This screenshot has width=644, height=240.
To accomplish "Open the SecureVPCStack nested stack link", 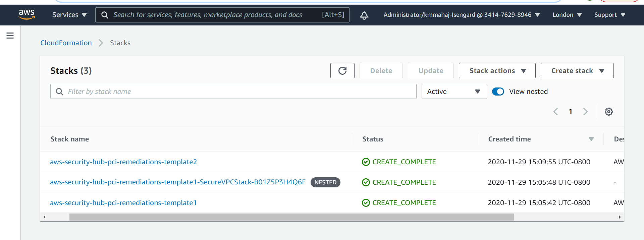I will [178, 182].
